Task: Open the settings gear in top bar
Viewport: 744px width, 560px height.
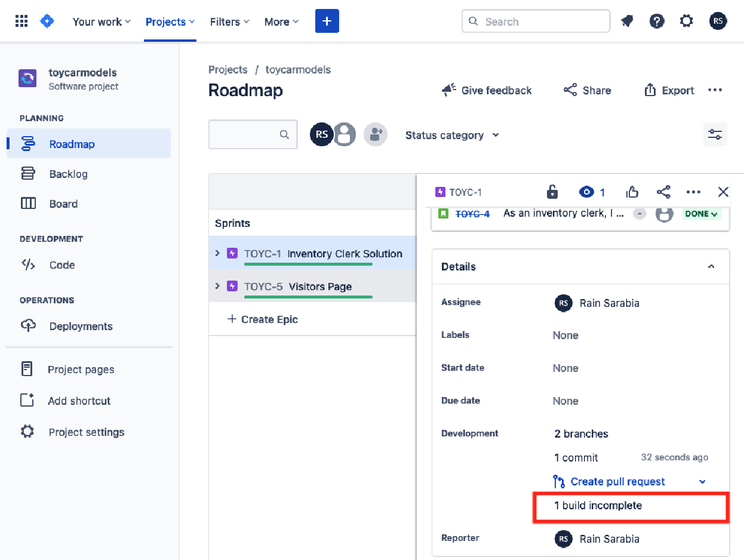Action: click(687, 21)
